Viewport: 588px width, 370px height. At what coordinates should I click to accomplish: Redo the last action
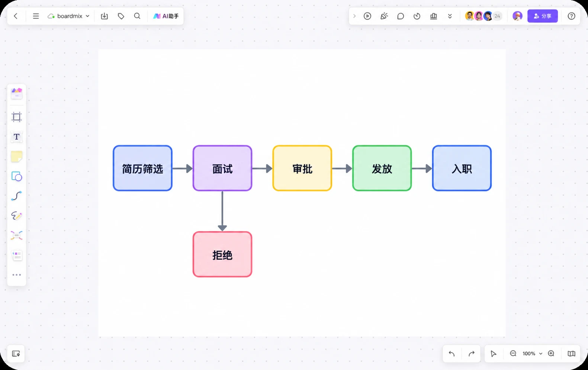tap(472, 354)
